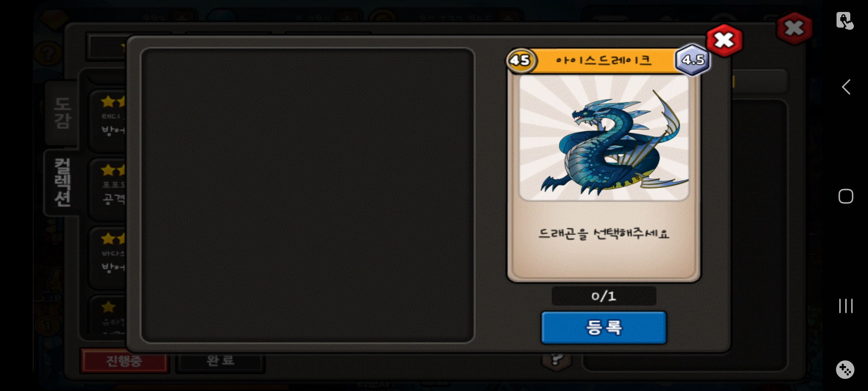
Task: Tap the 0/1 registration counter
Action: [x=604, y=296]
